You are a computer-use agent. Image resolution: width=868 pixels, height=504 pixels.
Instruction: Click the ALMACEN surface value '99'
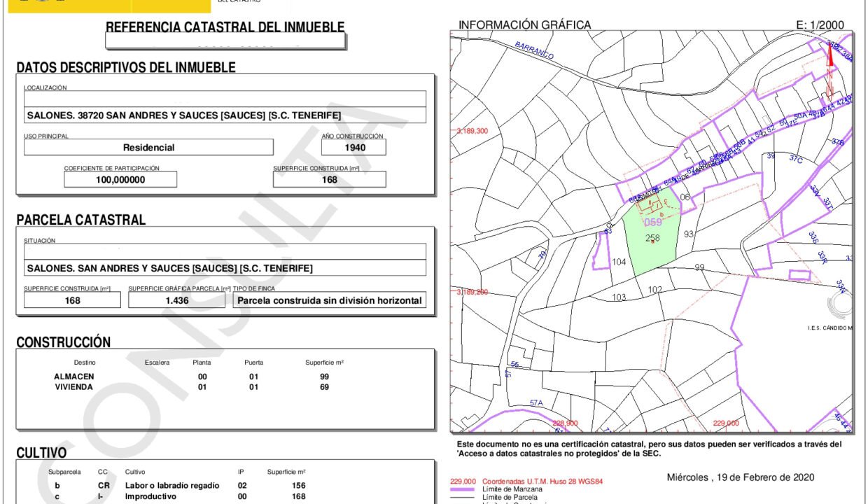[325, 377]
